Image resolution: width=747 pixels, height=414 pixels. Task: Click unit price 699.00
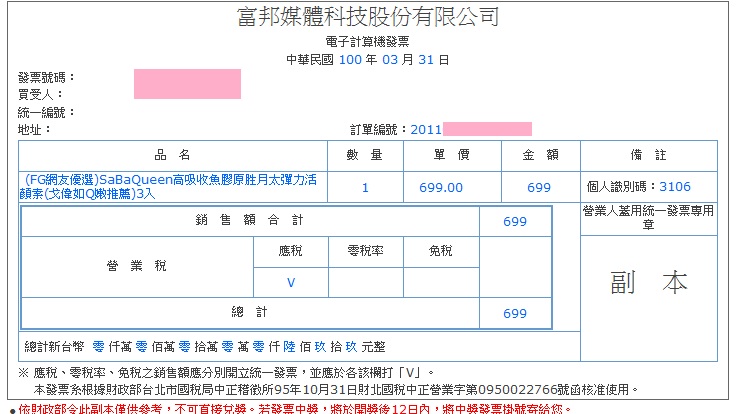pyautogui.click(x=441, y=188)
